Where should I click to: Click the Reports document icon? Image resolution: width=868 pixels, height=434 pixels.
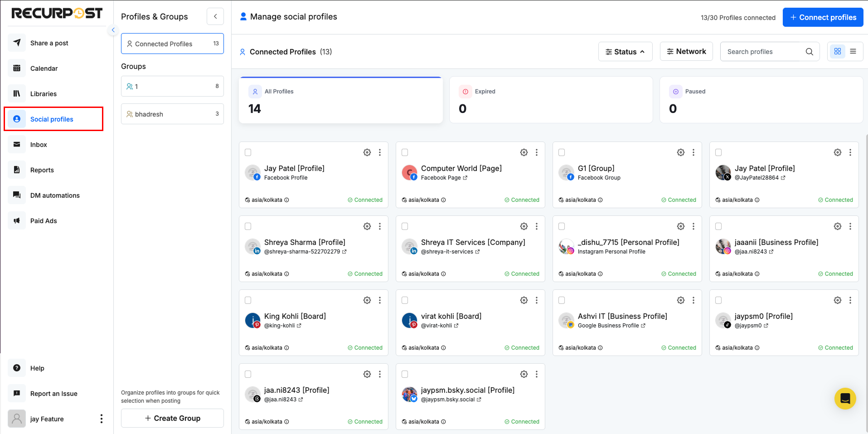coord(17,170)
